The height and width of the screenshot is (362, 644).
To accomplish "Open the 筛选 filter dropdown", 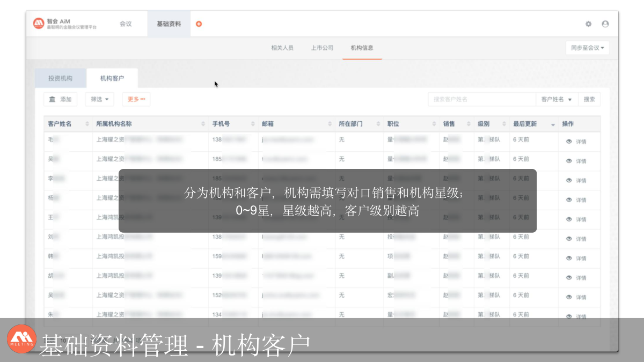I will point(99,99).
